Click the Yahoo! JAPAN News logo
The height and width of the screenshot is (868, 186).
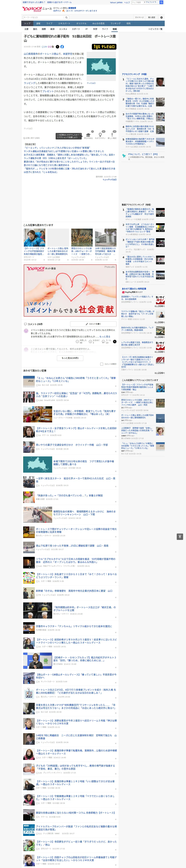(x=37, y=9)
